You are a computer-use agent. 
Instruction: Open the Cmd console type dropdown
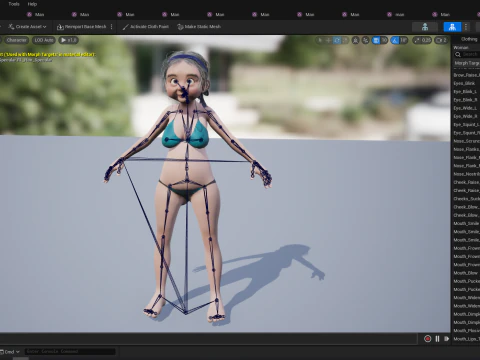coord(10,352)
